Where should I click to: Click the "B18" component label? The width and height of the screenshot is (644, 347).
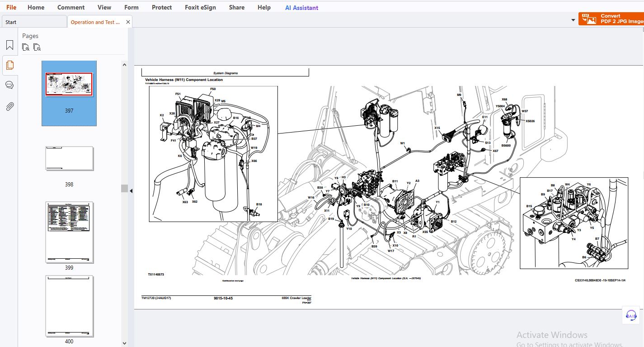pyautogui.click(x=259, y=204)
